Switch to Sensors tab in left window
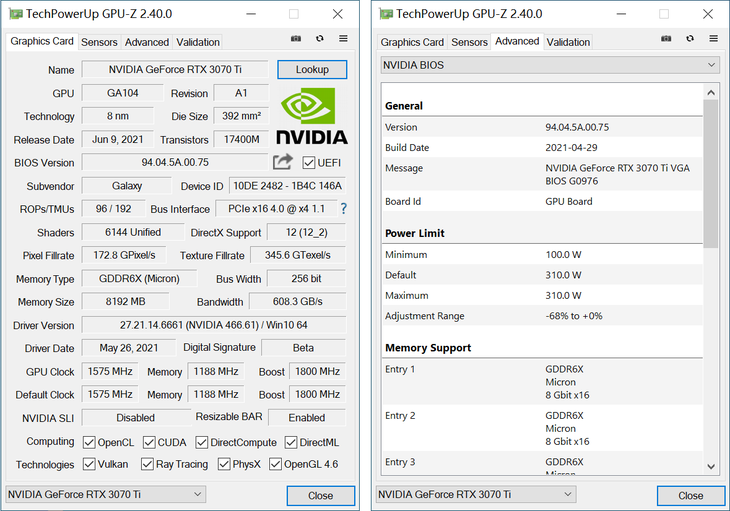This screenshot has width=730, height=511. 99,42
